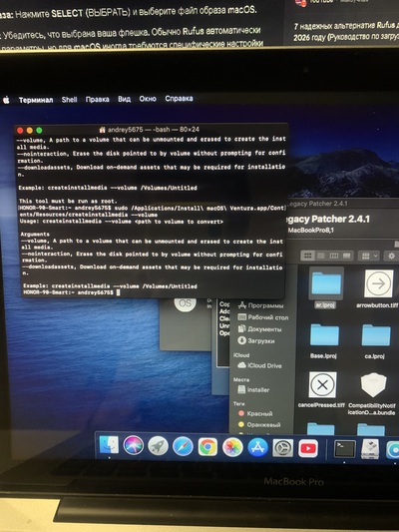Open Launchpad from the Dock
The image size is (399, 532).
pos(158,446)
